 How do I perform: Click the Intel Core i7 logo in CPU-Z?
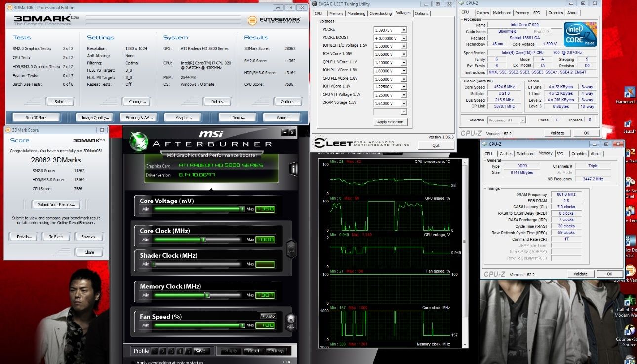(x=581, y=34)
